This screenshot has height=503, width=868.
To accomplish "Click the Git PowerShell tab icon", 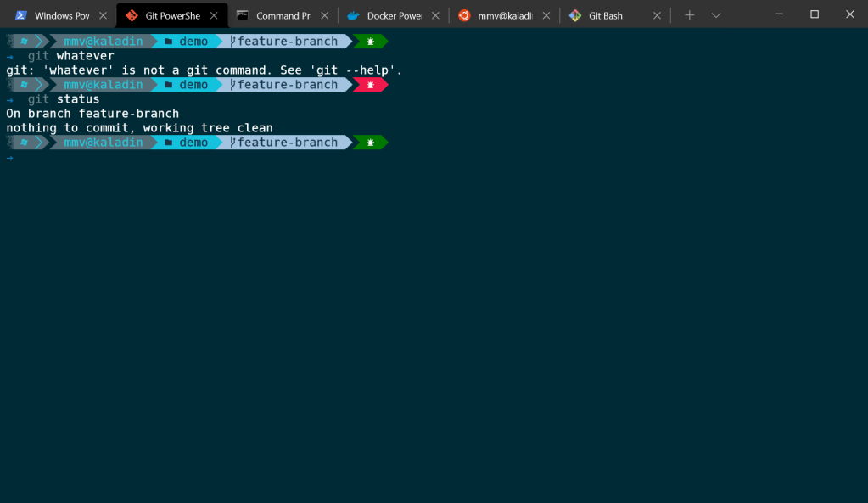I will click(x=132, y=15).
